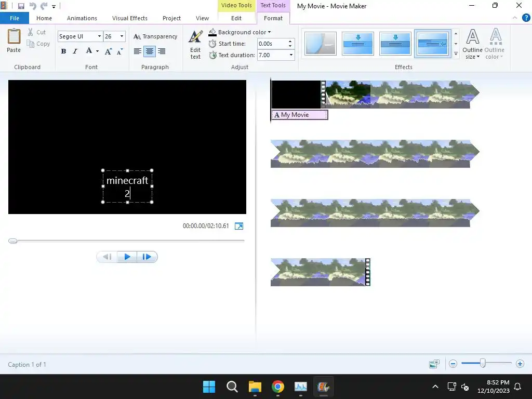The image size is (532, 399).
Task: Expand the full effects gallery
Action: pyautogui.click(x=456, y=54)
